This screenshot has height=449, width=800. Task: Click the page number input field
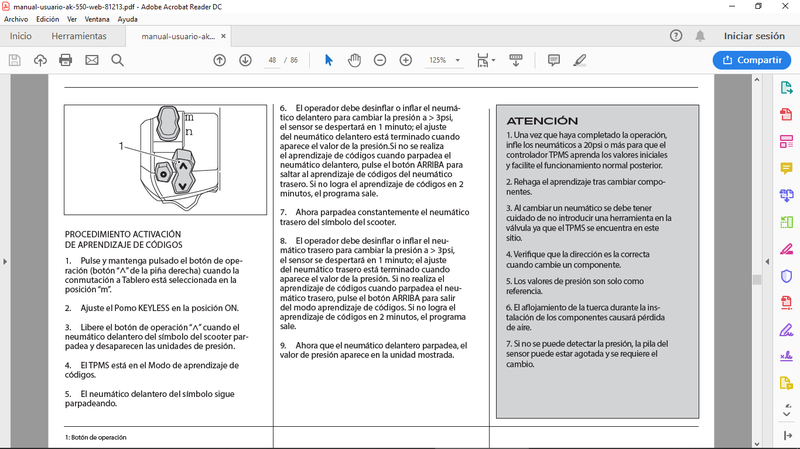(272, 60)
